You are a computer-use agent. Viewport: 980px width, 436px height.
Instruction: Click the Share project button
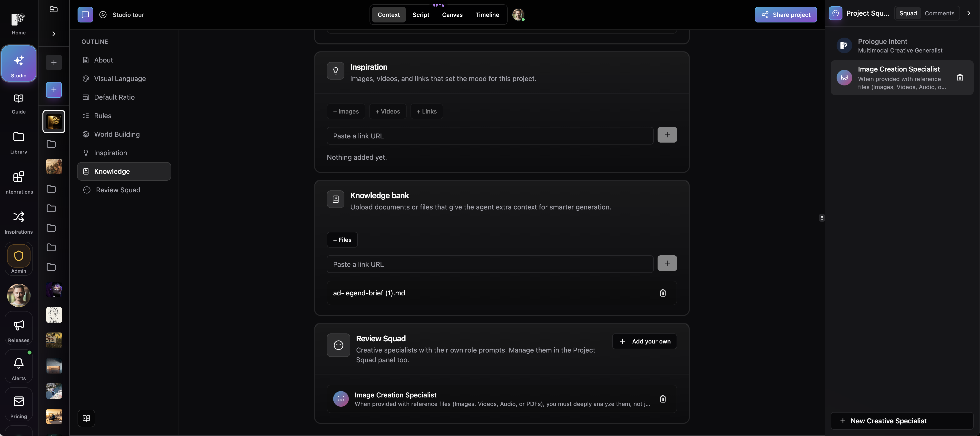(786, 15)
